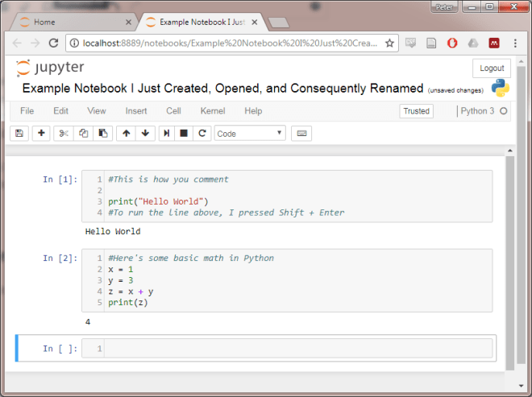Click the In [1]: prompt label
This screenshot has height=397, width=532.
pos(60,180)
